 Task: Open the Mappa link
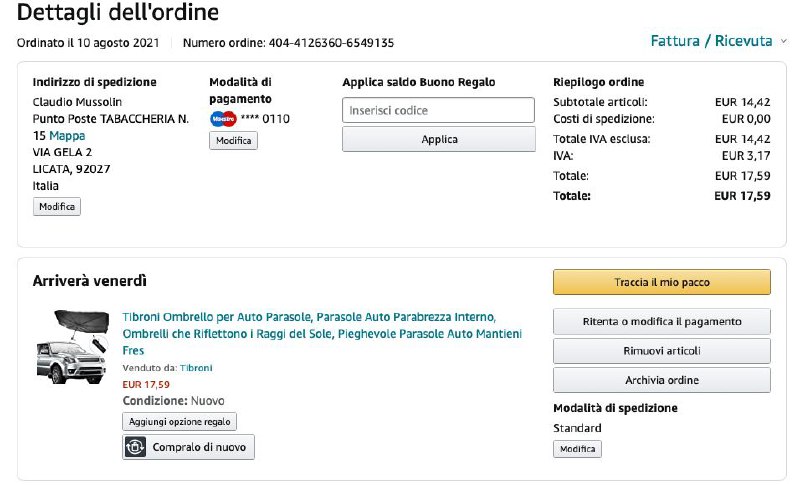click(67, 135)
